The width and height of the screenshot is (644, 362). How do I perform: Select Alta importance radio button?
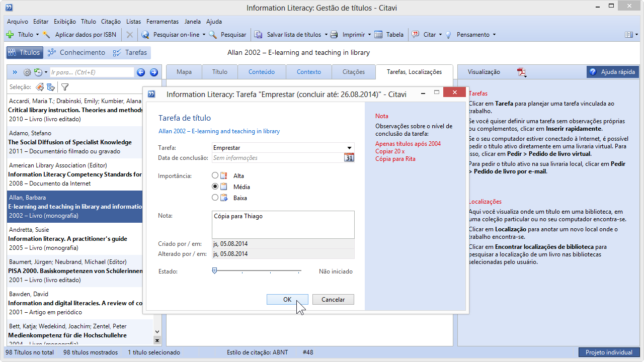coord(215,175)
